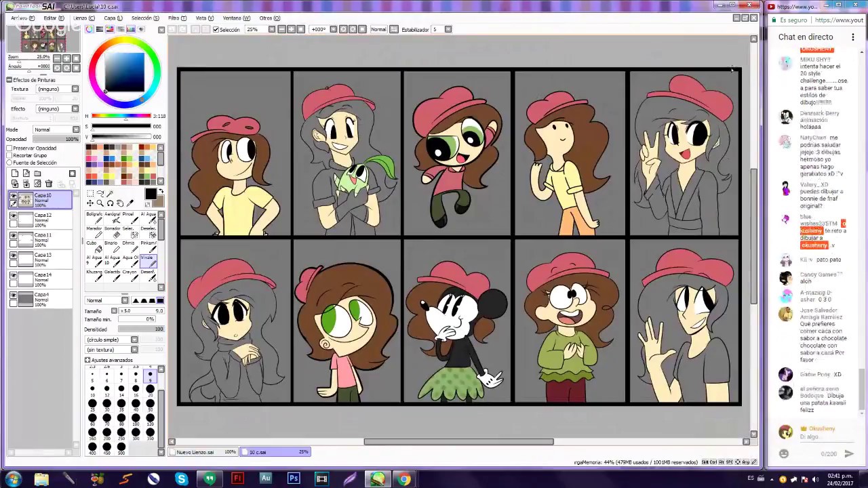Screen dimensions: 868x488
Task: Click the delete layer trash icon
Action: tap(48, 184)
